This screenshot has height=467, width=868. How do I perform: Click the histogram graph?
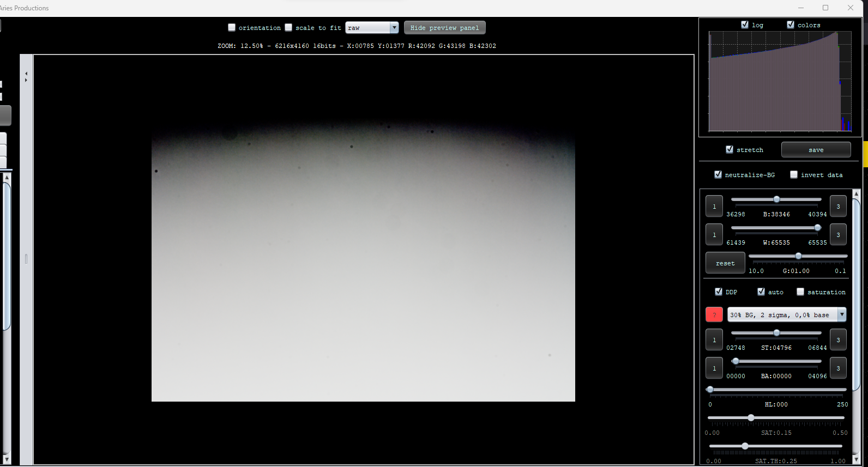[x=780, y=81]
